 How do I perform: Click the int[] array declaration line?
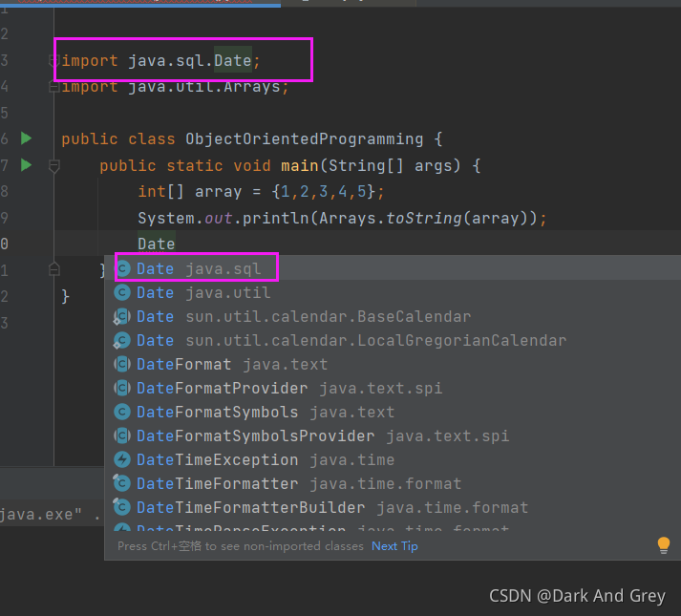[x=261, y=192]
